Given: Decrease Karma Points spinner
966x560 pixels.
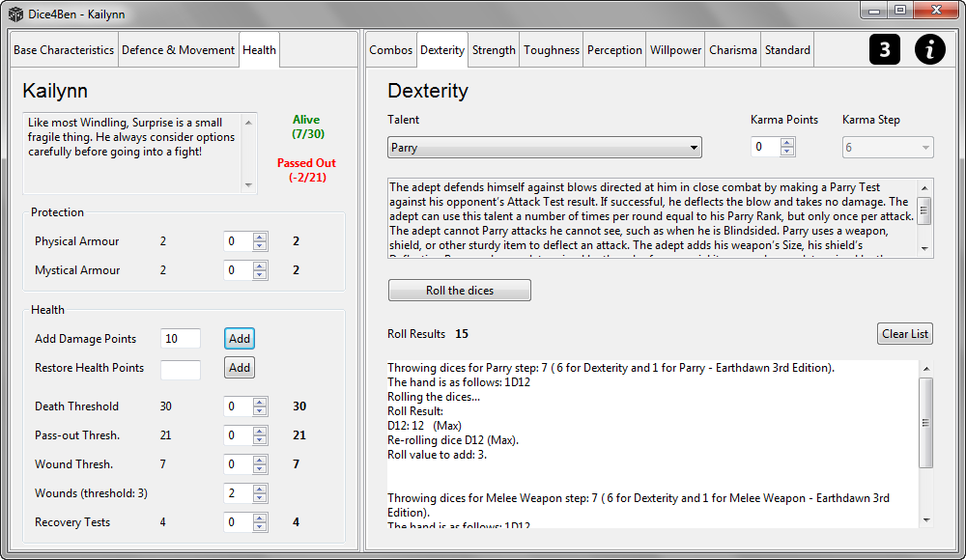Looking at the screenshot, I should (786, 151).
